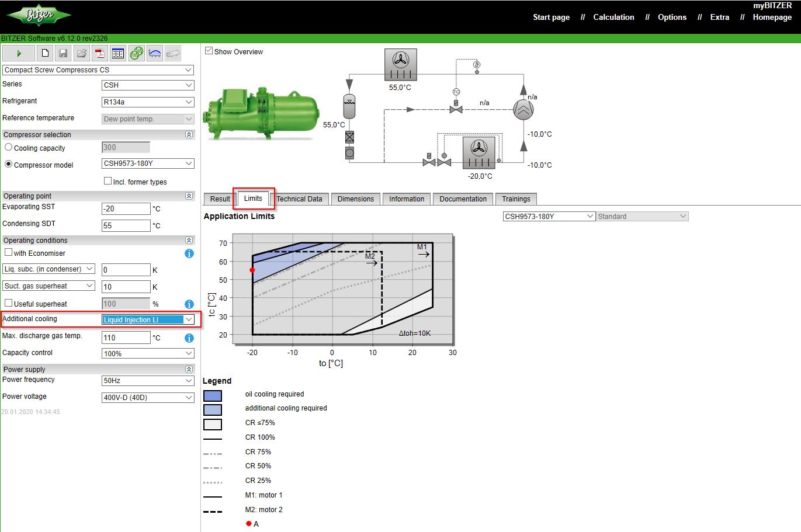
Task: Switch to the Technical Data tab
Action: pos(300,199)
